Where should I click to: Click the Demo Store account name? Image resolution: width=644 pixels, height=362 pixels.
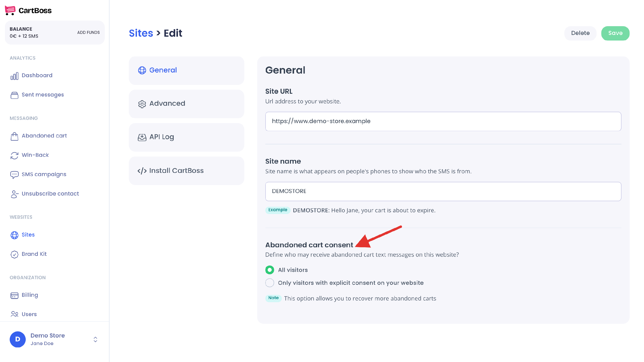[x=47, y=336]
